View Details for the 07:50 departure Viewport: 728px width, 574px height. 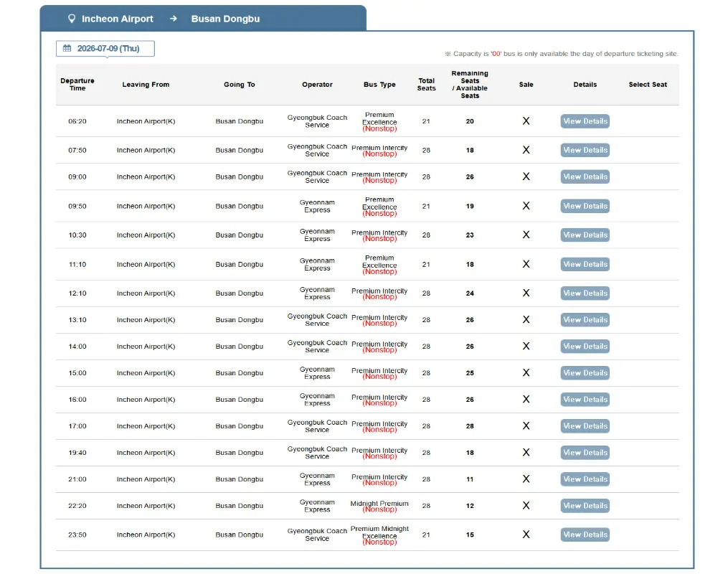(585, 150)
